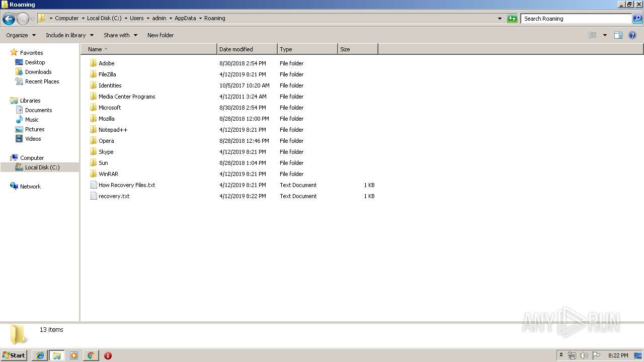Select the Adobe folder icon
644x362 pixels.
pos(93,63)
